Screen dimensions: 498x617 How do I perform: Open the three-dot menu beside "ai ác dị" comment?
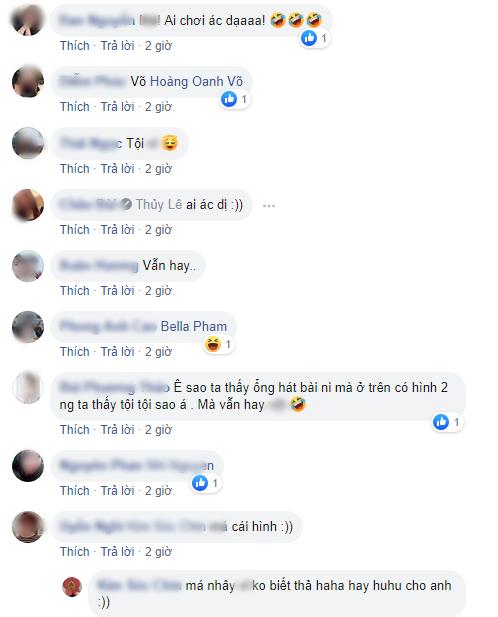coord(269,206)
